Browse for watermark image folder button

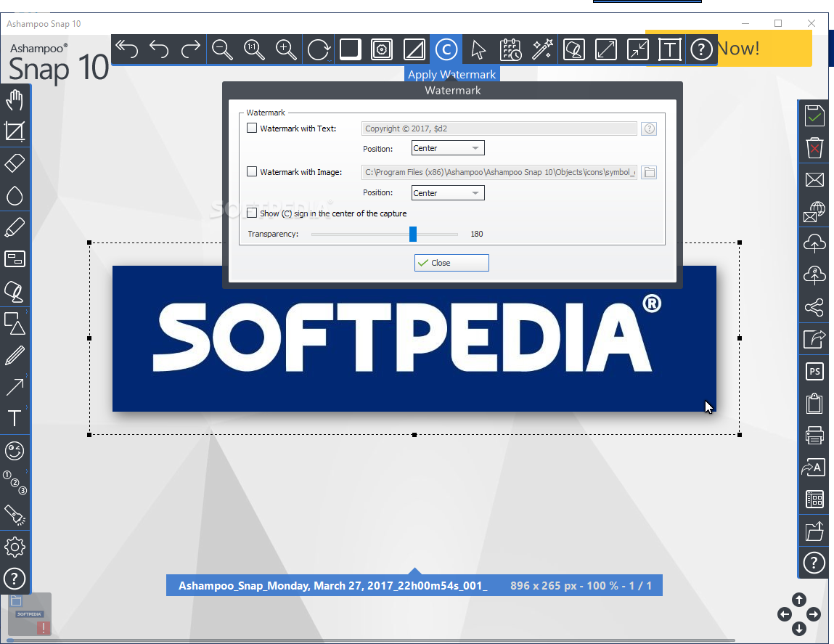coord(649,172)
